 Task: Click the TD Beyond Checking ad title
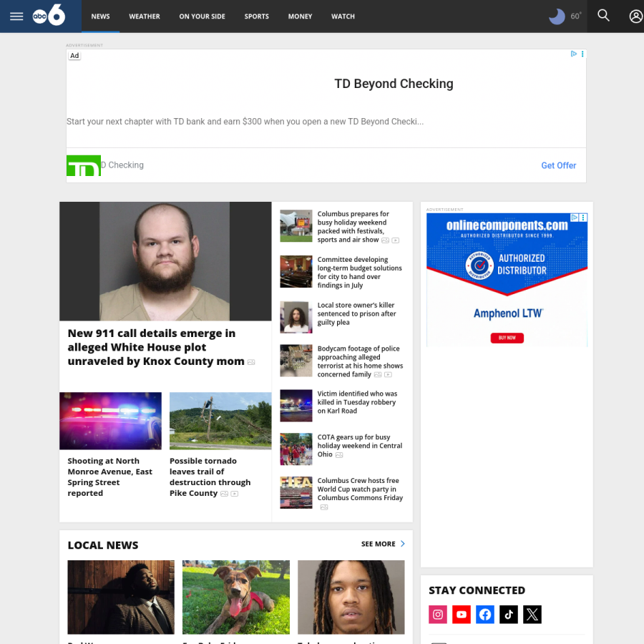click(x=394, y=84)
